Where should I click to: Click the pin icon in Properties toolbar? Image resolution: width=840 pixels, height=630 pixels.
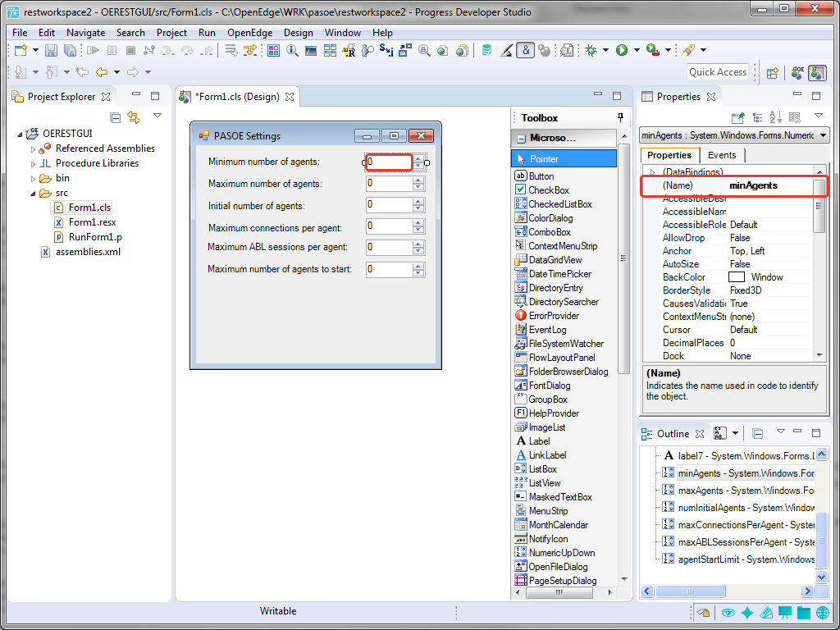pyautogui.click(x=738, y=117)
